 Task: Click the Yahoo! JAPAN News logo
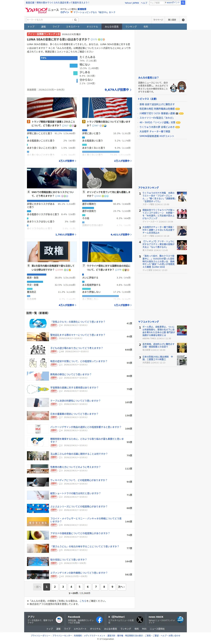(42, 10)
